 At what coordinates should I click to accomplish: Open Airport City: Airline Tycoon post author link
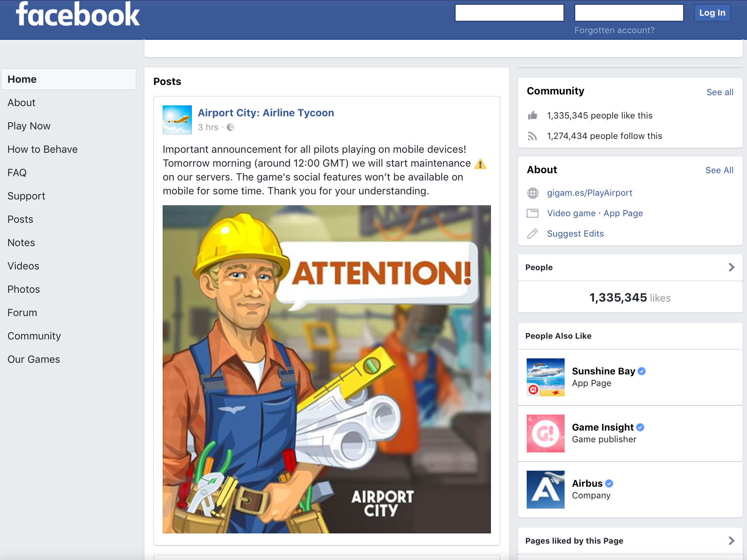(x=266, y=113)
